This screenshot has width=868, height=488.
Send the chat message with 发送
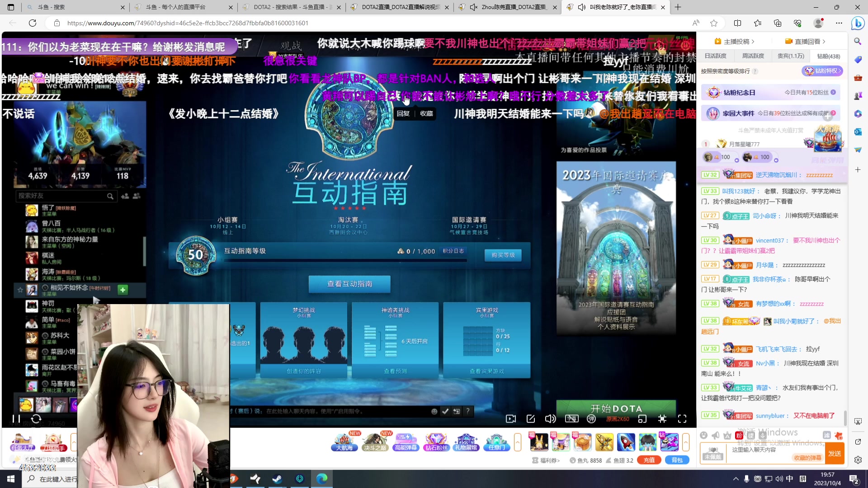tap(835, 453)
